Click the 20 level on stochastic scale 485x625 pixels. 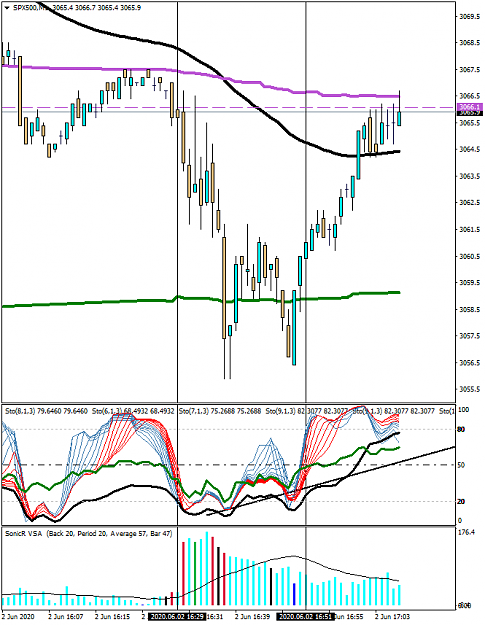tap(461, 501)
